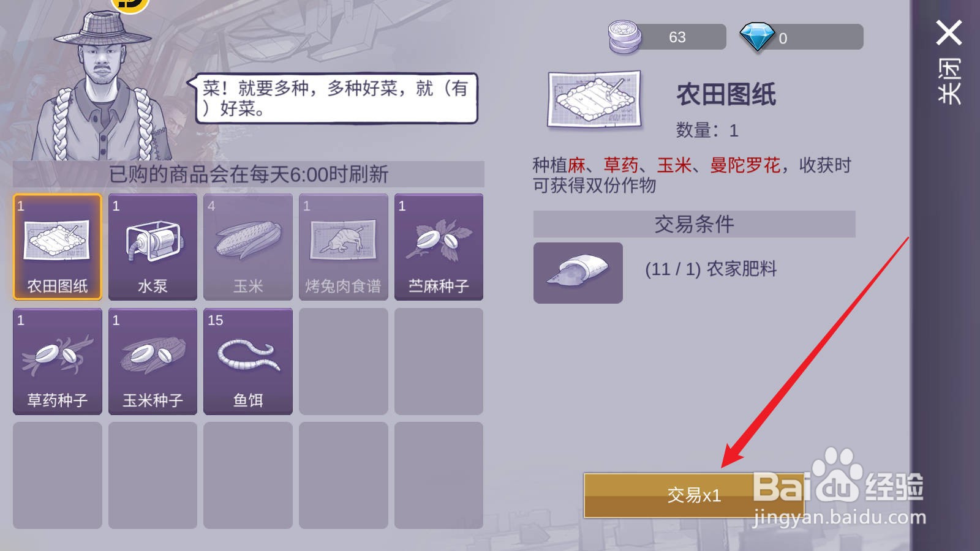Pick the 苎麻种子 seed item
Viewport: 980px width, 551px height.
tap(439, 247)
